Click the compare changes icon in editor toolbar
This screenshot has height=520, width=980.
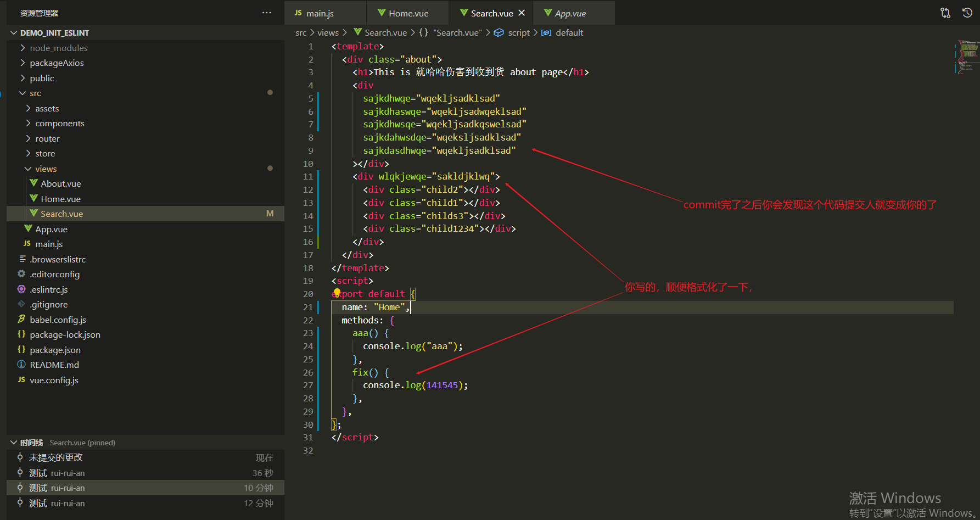point(945,13)
